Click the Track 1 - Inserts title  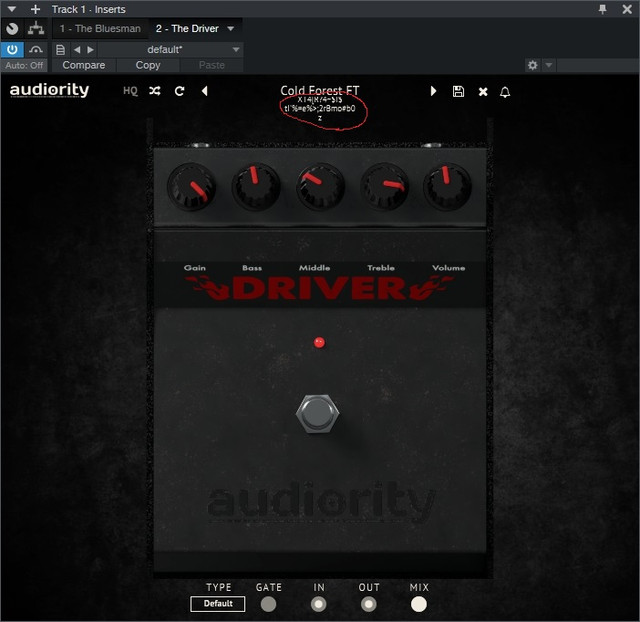click(89, 9)
